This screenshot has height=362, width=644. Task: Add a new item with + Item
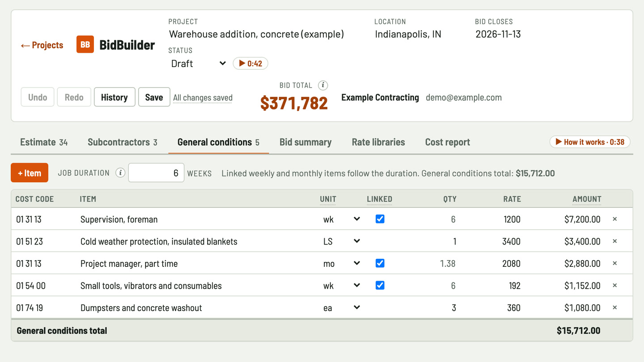point(30,173)
